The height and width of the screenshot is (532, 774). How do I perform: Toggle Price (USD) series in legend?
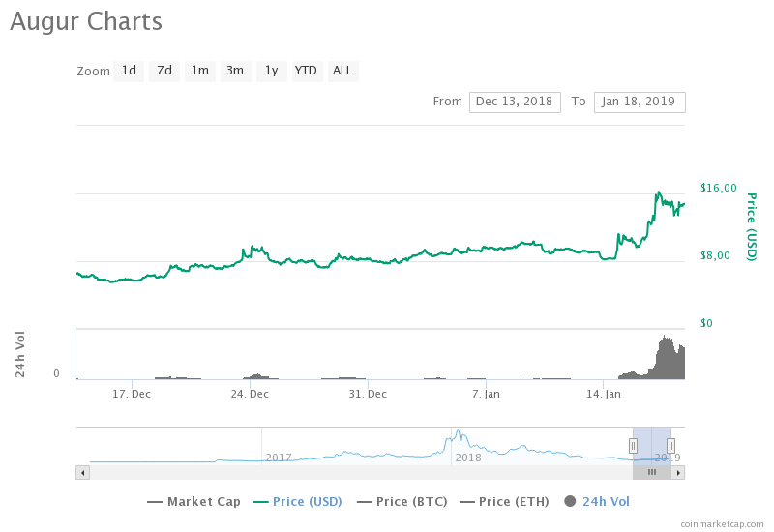click(298, 502)
